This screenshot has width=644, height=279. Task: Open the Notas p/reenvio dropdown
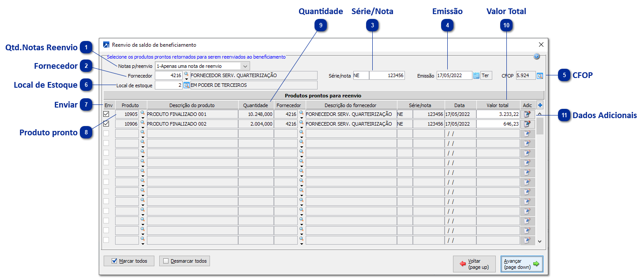pyautogui.click(x=246, y=66)
